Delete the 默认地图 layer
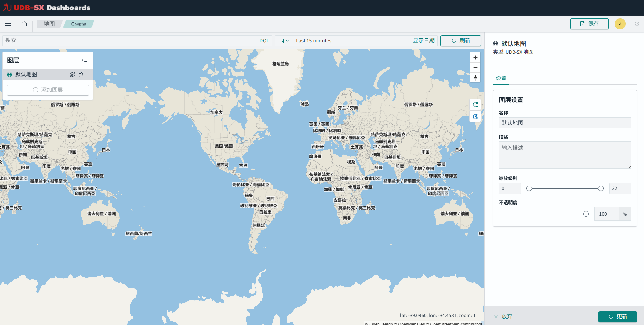The height and width of the screenshot is (325, 644). tap(81, 75)
